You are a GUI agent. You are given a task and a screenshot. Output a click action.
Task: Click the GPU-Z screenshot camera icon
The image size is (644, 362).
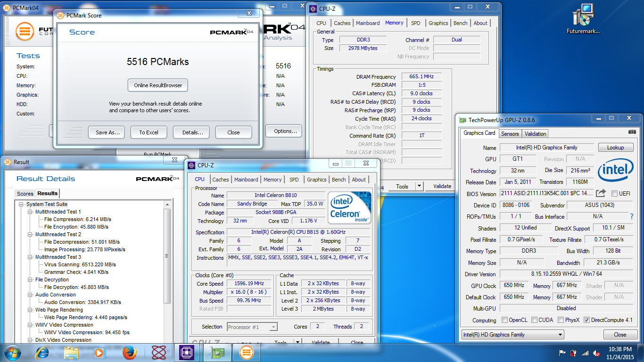pyautogui.click(x=632, y=132)
